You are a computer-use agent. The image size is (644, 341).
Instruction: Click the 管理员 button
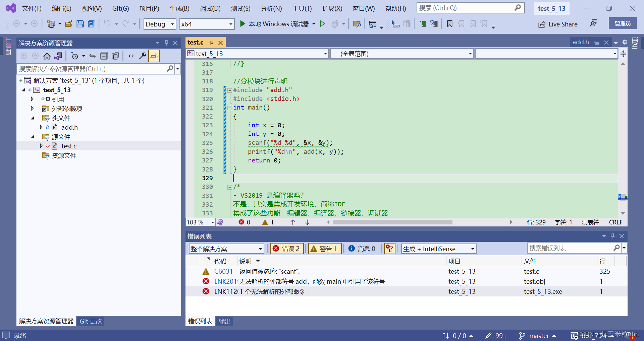(x=623, y=23)
